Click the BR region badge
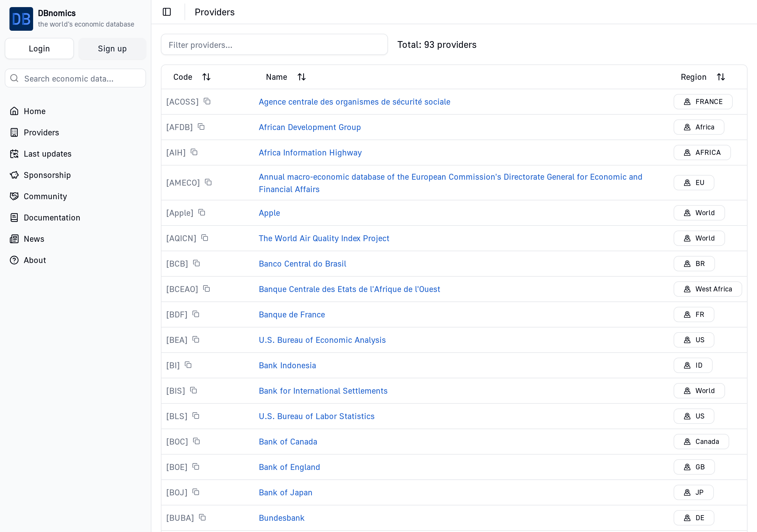Image resolution: width=757 pixels, height=532 pixels. point(694,263)
